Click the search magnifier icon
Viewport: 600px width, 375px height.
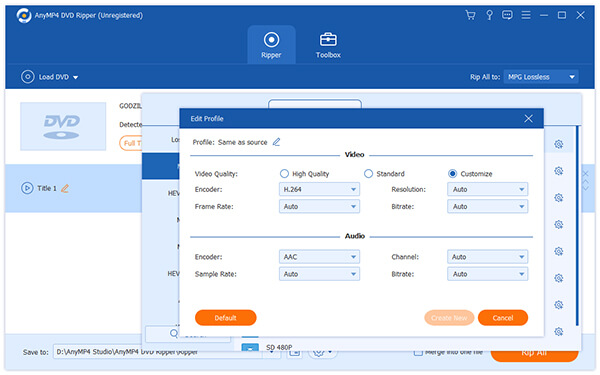pos(174,334)
